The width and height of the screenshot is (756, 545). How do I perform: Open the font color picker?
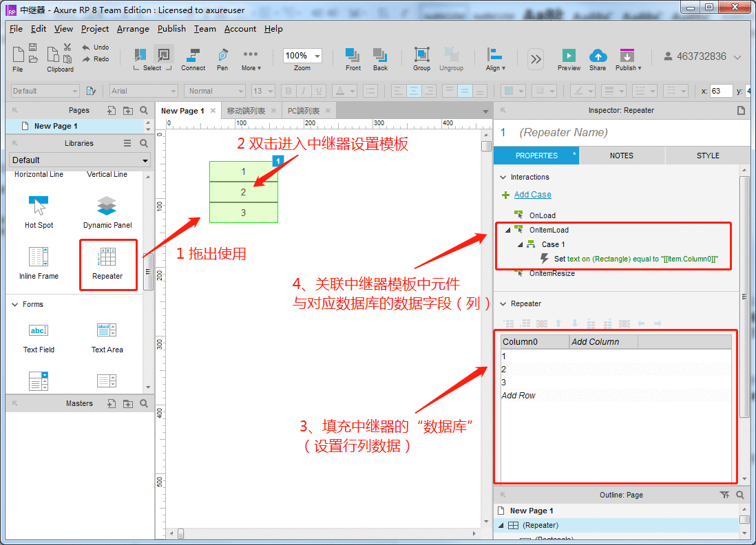tap(345, 91)
